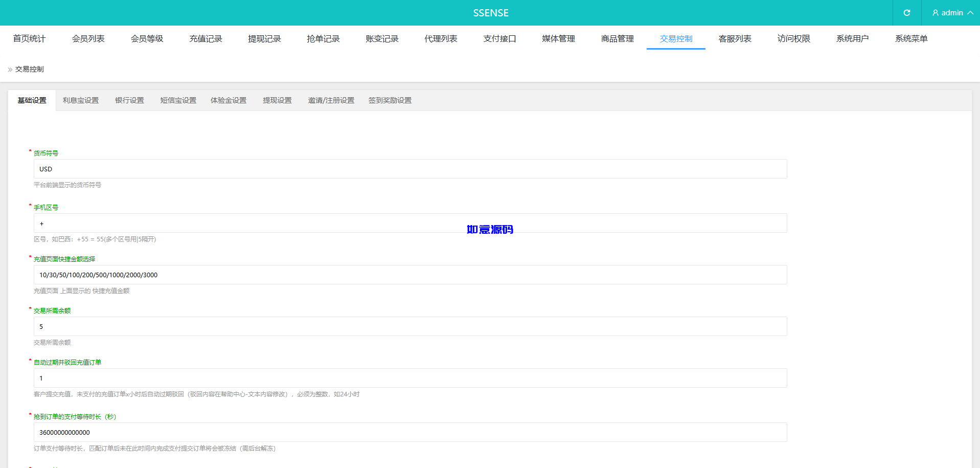Click the 交易控制 breadcrumb
Image resolution: width=980 pixels, height=468 pixels.
tap(29, 69)
